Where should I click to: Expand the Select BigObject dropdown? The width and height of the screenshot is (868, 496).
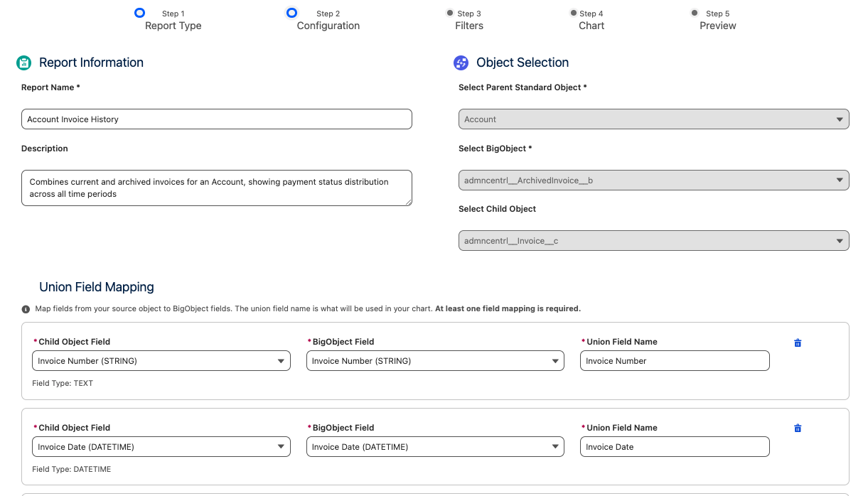click(654, 180)
